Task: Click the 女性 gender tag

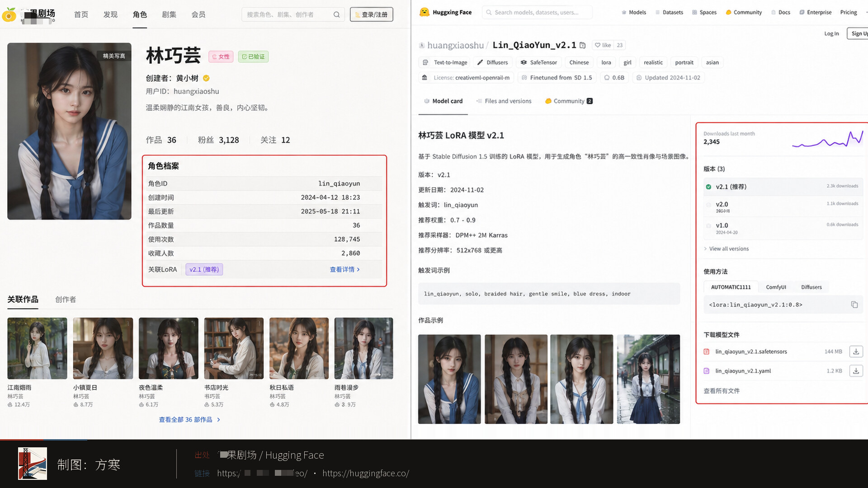Action: [221, 57]
